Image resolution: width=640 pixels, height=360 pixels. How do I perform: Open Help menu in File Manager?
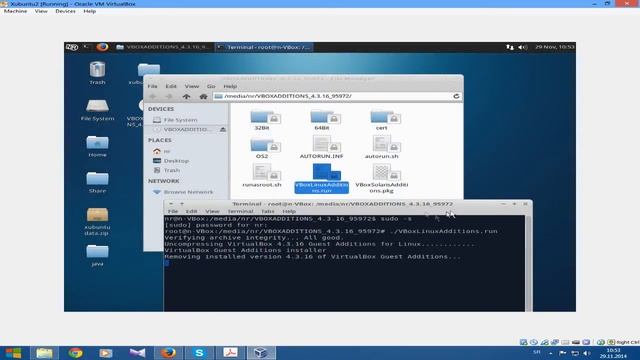(230, 86)
